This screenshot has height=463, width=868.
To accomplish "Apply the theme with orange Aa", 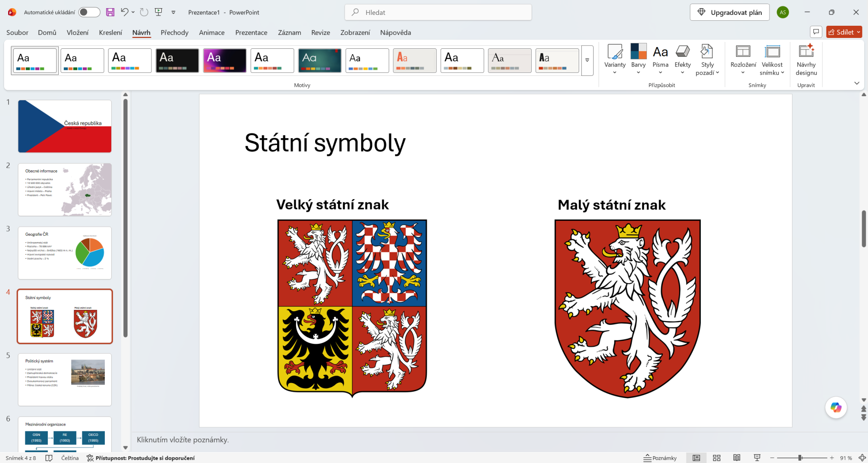I will pos(415,61).
